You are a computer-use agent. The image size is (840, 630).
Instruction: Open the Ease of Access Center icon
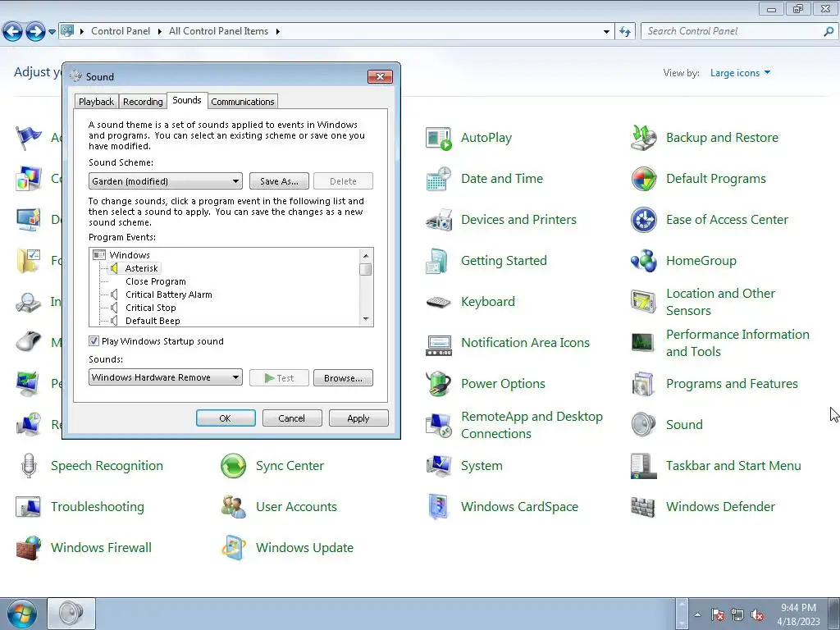(644, 220)
